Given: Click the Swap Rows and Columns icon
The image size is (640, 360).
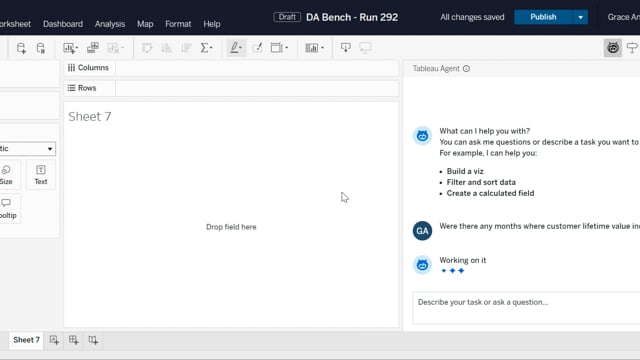Looking at the screenshot, I should point(147,48).
